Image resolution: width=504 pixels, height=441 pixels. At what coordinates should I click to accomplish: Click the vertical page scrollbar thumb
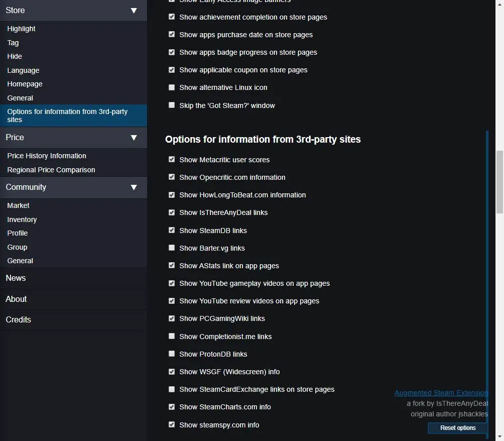click(499, 181)
